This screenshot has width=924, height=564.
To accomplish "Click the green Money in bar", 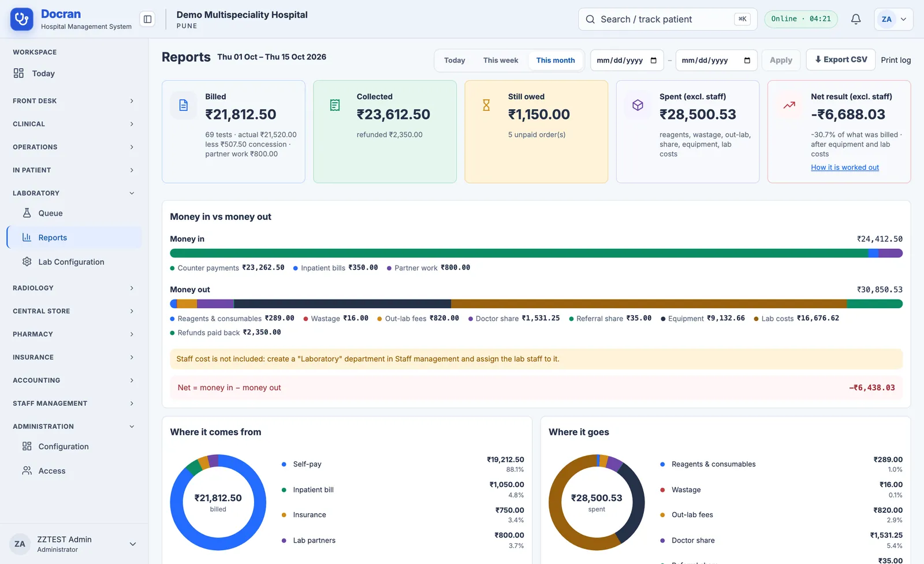I will [519, 253].
